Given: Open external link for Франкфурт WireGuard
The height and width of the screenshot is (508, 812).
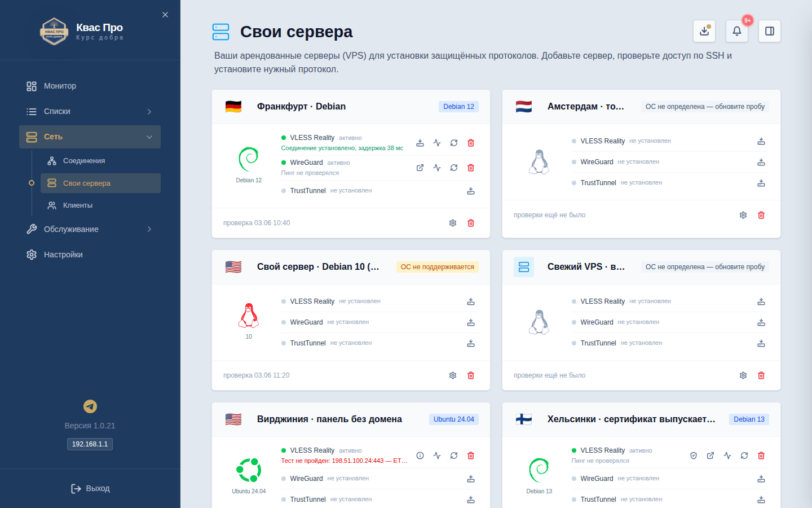Looking at the screenshot, I should coord(420,168).
